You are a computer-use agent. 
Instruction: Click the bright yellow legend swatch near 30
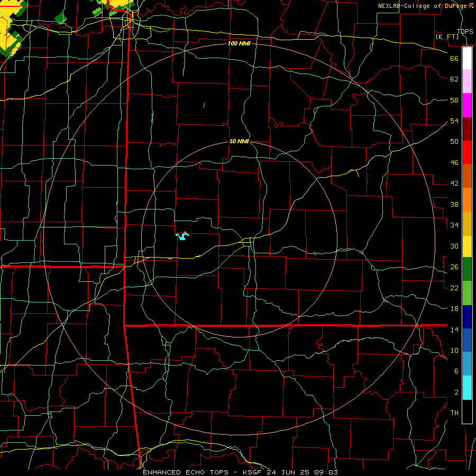(467, 246)
